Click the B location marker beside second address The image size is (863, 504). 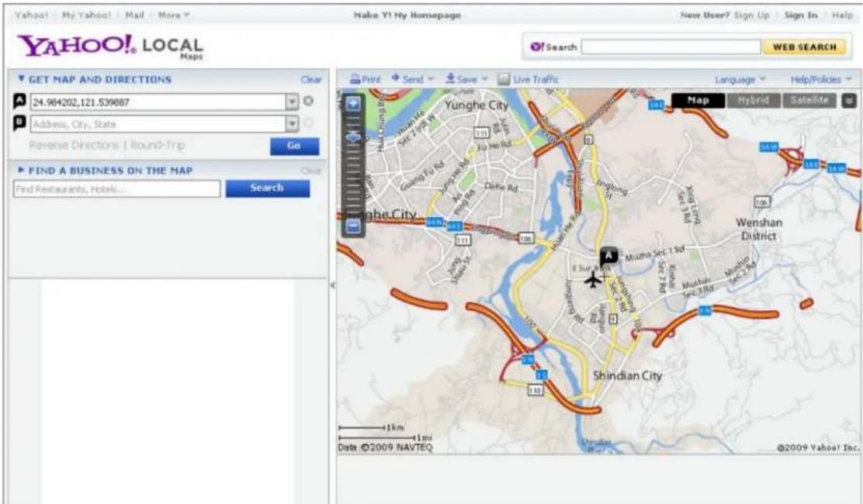point(19,123)
